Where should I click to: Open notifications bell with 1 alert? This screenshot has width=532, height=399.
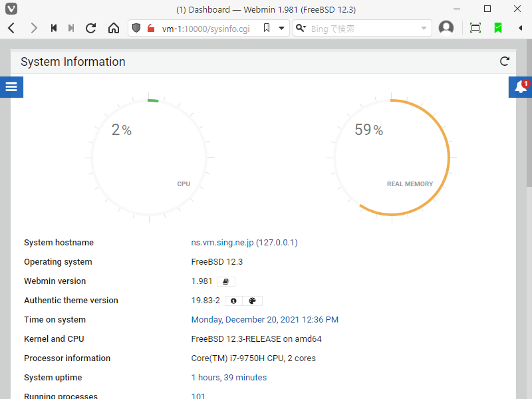click(x=521, y=87)
